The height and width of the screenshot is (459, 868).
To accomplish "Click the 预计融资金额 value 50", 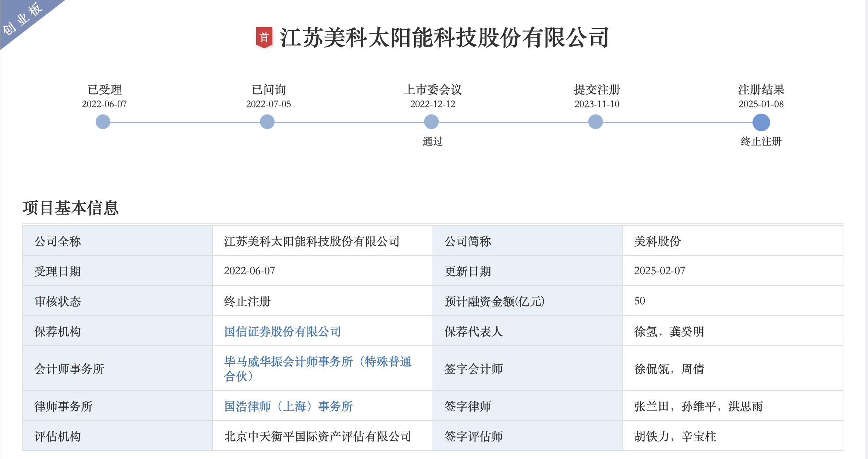I will [640, 301].
